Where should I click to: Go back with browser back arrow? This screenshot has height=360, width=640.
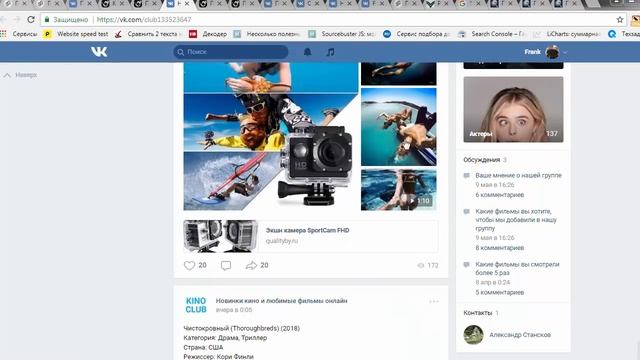[3, 19]
